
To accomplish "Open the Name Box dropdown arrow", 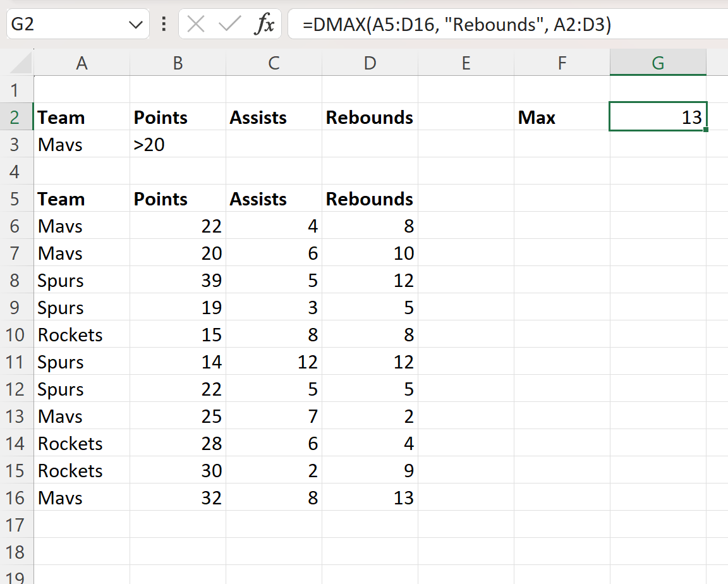I will tap(135, 25).
